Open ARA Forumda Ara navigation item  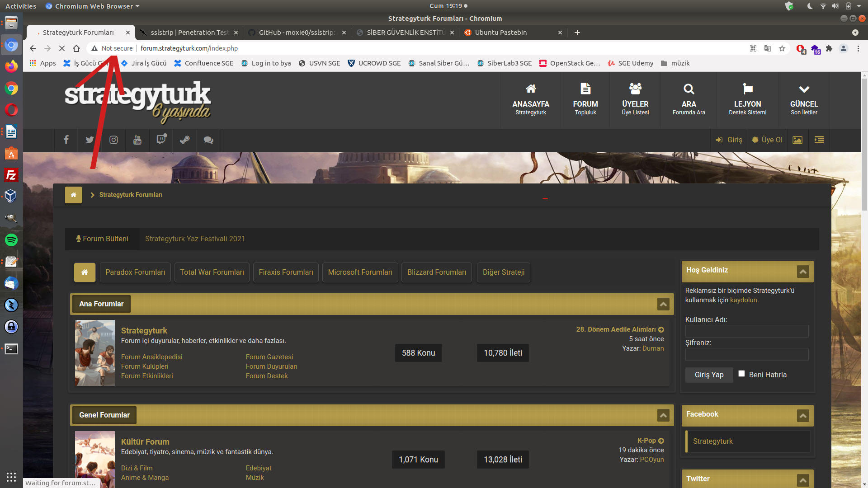point(689,100)
